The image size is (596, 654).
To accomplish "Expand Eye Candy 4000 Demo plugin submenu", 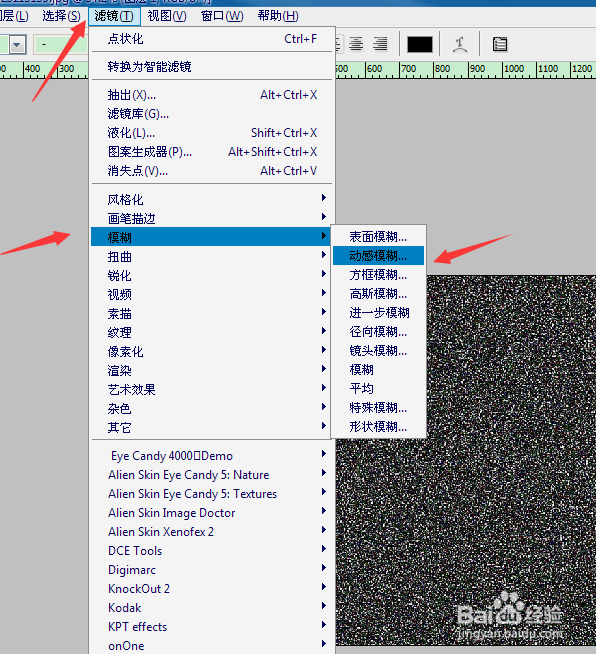I will 212,455.
